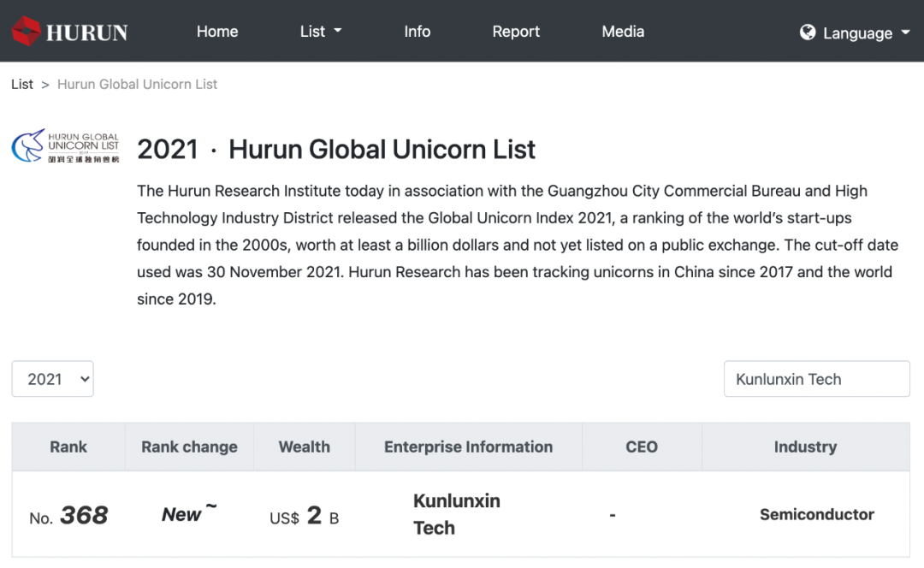
Task: Open the Report menu item
Action: [x=516, y=32]
